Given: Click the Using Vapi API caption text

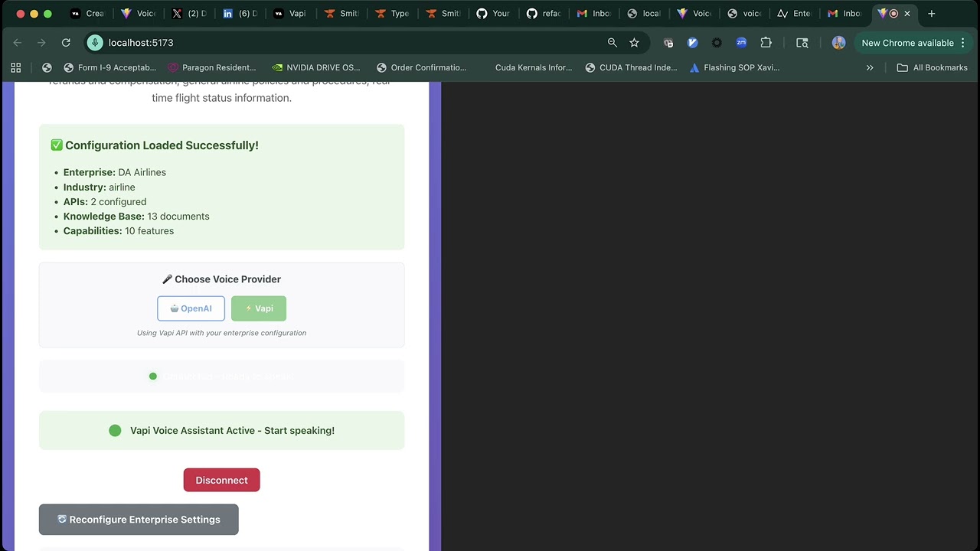Looking at the screenshot, I should [221, 333].
